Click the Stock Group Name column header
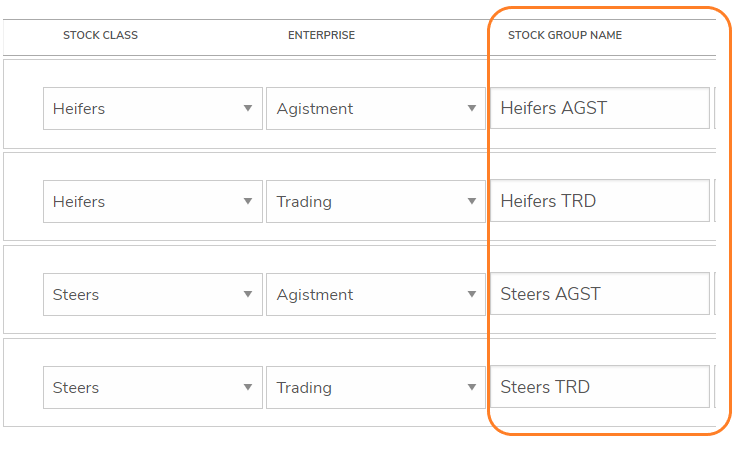733x450 pixels. point(564,35)
